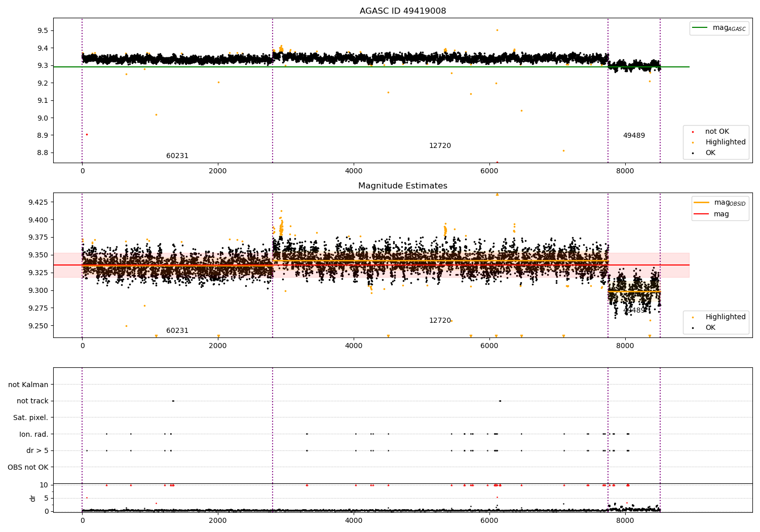Image resolution: width=760 pixels, height=532 pixels.
Task: Click the '9.275' y-axis tick label
Action: (x=39, y=309)
